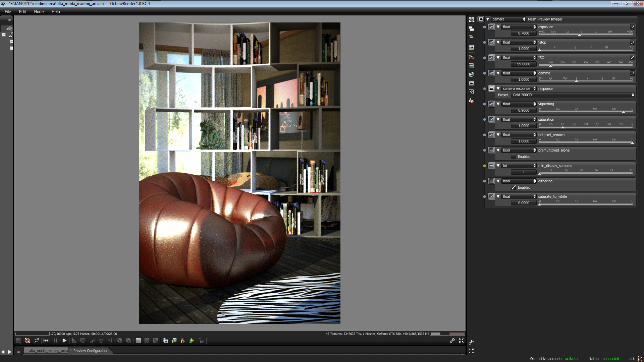The height and width of the screenshot is (362, 644).
Task: Pause the render
Action: (x=56, y=341)
